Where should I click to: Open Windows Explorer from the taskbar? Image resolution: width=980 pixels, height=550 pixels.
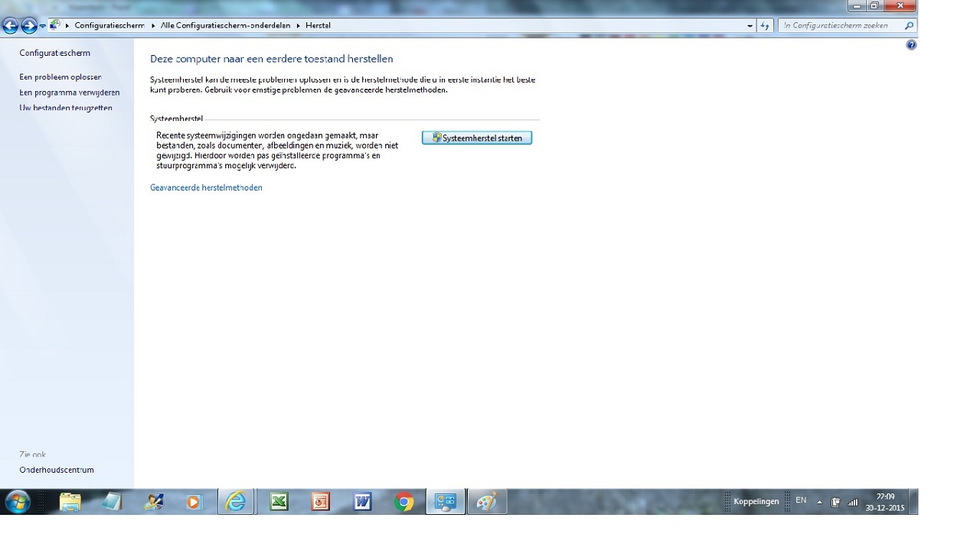tap(70, 502)
